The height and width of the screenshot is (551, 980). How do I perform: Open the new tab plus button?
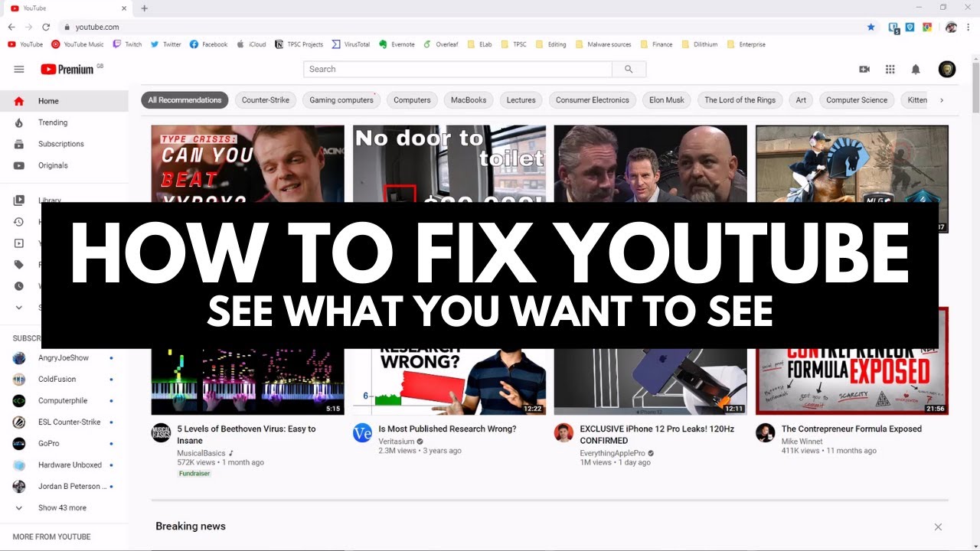pos(145,8)
